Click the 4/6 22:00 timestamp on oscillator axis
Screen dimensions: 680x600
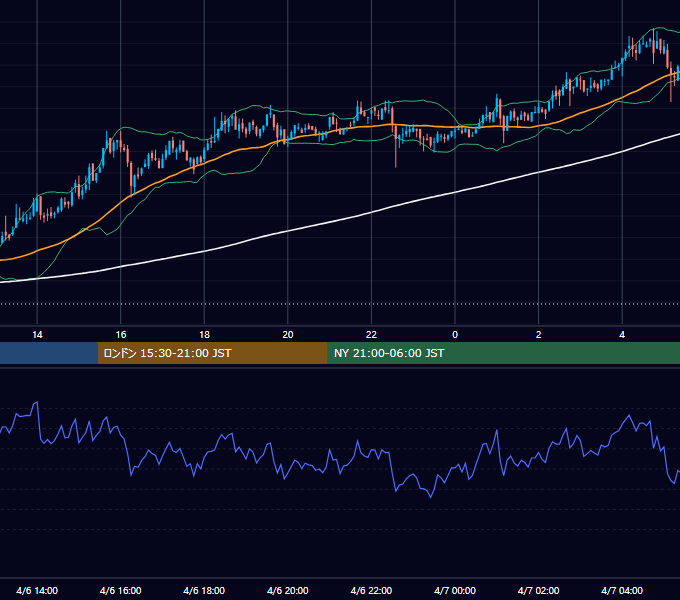371,590
